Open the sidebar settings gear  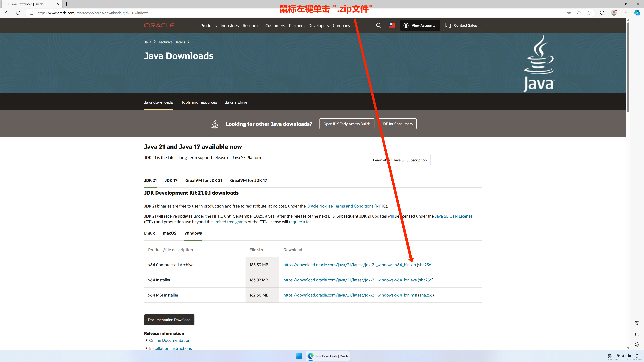637,344
